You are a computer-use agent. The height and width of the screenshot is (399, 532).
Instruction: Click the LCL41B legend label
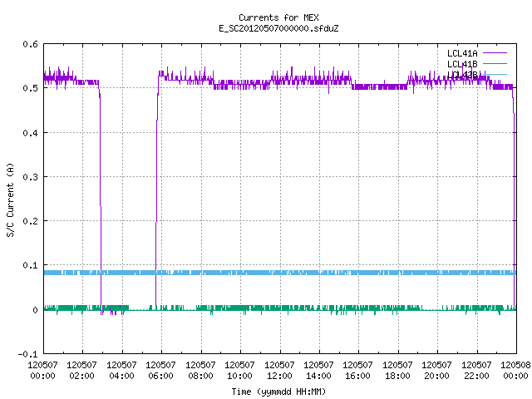(462, 64)
